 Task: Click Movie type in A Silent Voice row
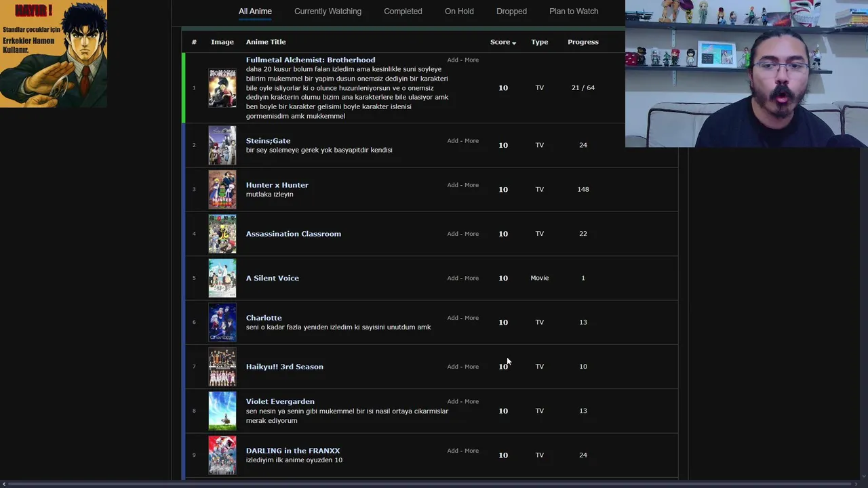[x=540, y=278]
